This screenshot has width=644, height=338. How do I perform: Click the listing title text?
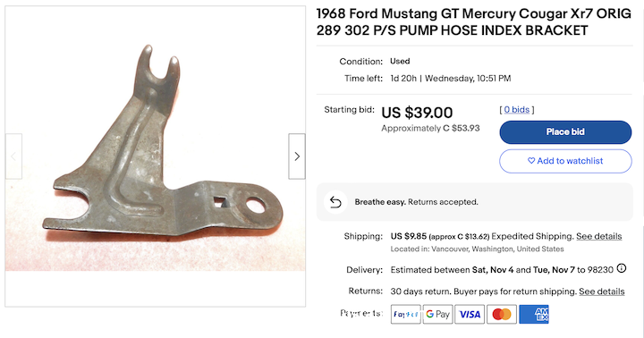(x=473, y=22)
